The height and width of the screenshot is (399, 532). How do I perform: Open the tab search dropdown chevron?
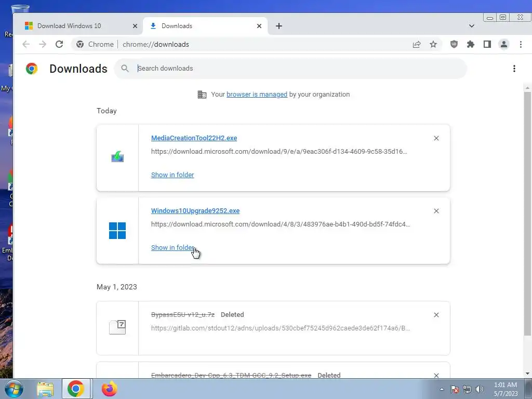coord(472,26)
